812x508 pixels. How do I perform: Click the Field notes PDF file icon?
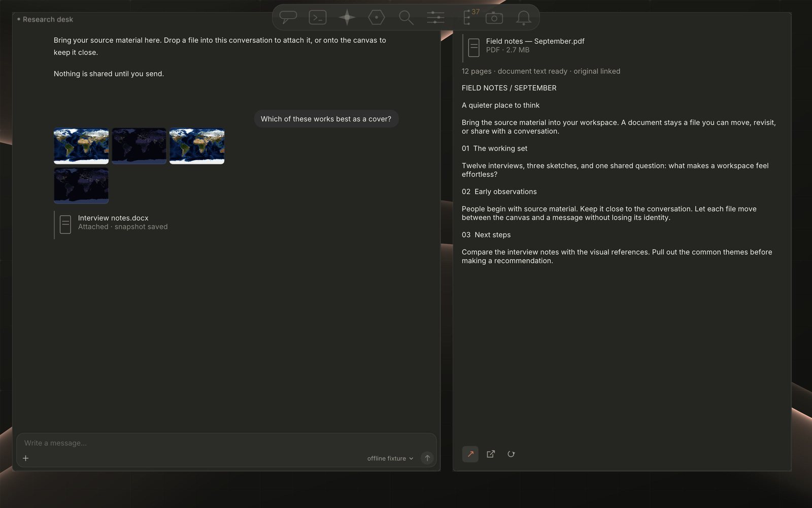click(x=473, y=47)
